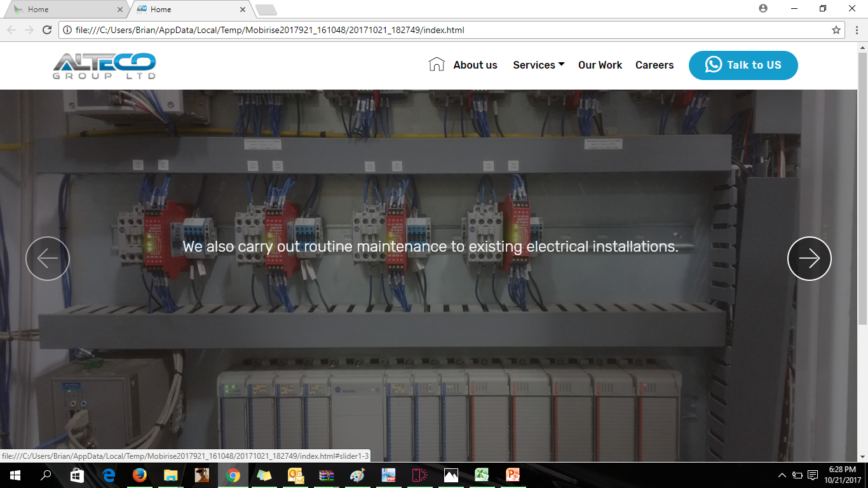Open Sticky Notes from the taskbar
The height and width of the screenshot is (488, 868).
point(264,475)
